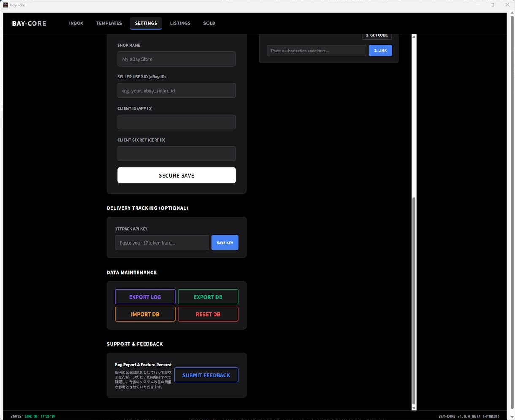Click the Client Secret (Cert ID) field
515x420 pixels.
point(176,153)
